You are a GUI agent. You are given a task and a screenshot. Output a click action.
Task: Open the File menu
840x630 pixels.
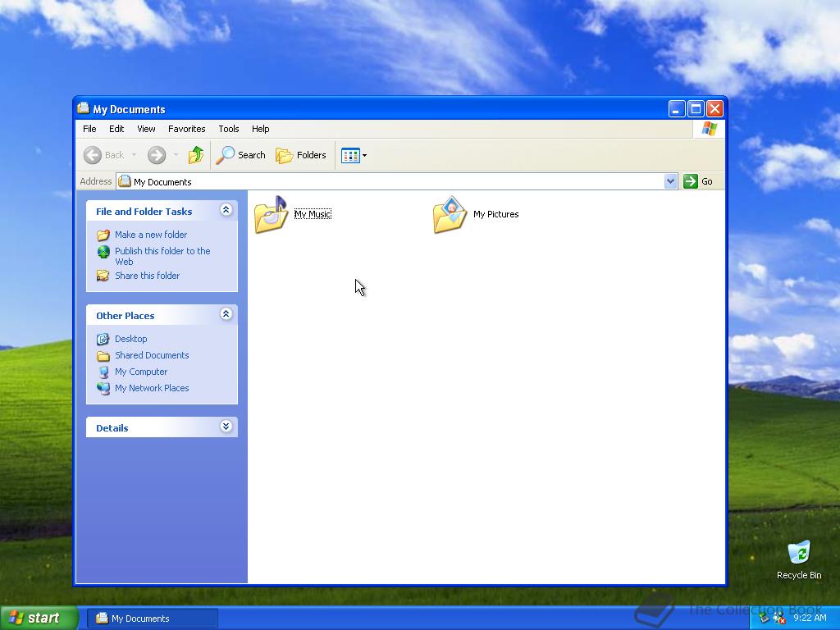[89, 129]
